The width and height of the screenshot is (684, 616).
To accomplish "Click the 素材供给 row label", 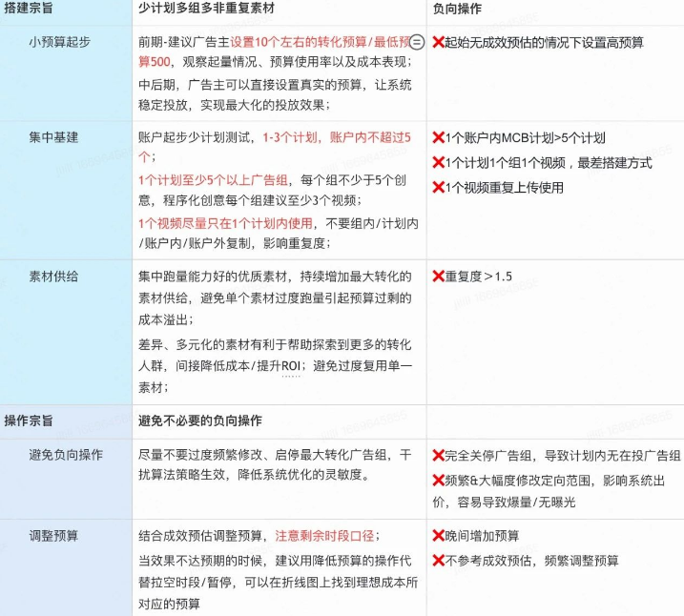I will click(53, 277).
